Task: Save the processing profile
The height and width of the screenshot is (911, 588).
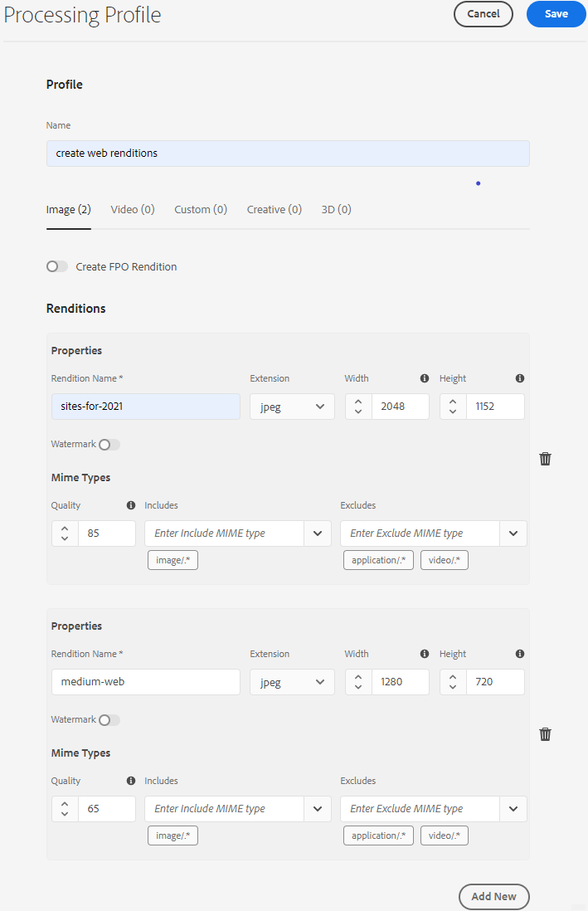Action: coord(556,14)
